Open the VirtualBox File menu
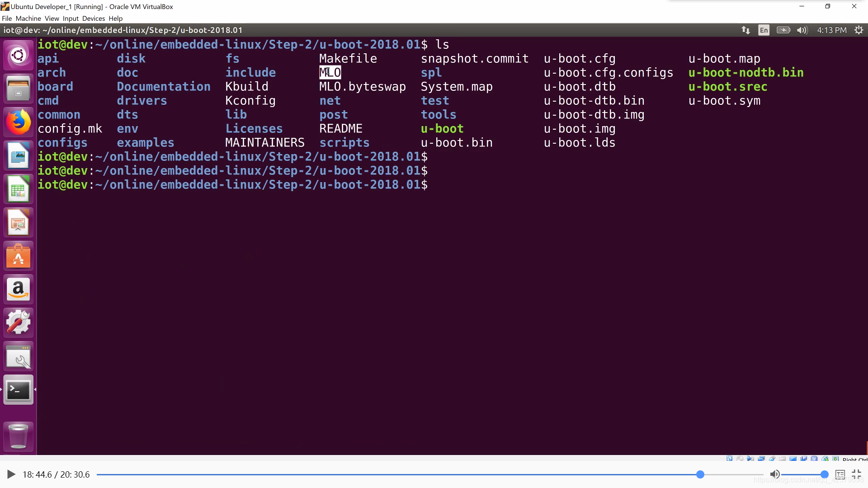The height and width of the screenshot is (488, 868). (x=7, y=19)
